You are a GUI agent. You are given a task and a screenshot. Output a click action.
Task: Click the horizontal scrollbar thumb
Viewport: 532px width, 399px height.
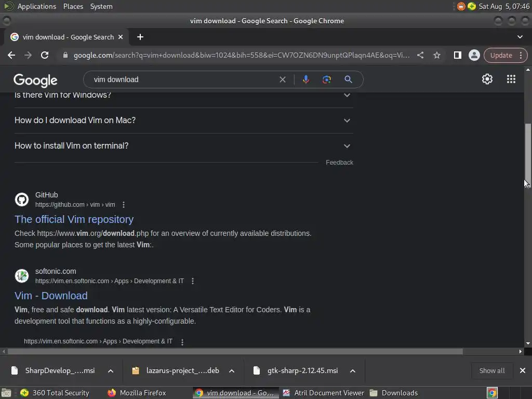[235, 352]
